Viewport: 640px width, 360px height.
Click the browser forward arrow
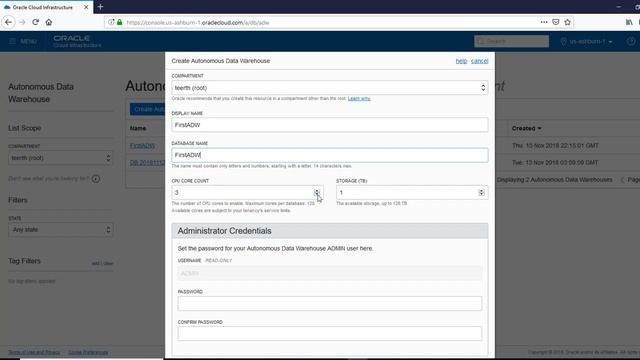click(22, 22)
